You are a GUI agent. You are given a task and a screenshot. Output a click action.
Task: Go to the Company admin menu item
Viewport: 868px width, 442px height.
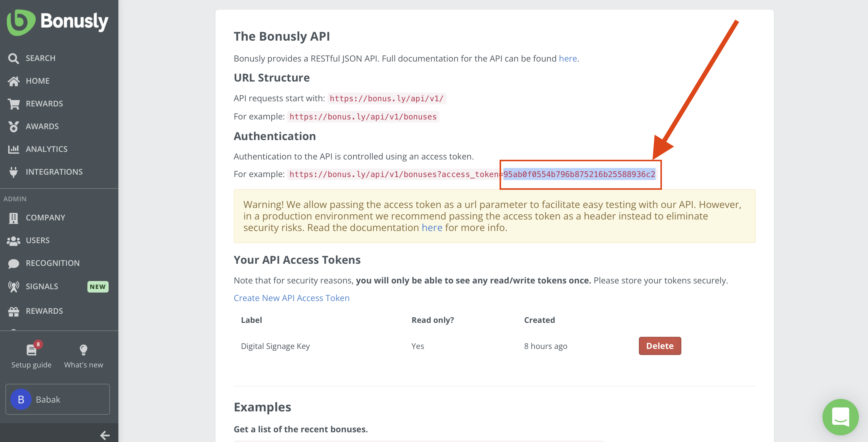(45, 218)
